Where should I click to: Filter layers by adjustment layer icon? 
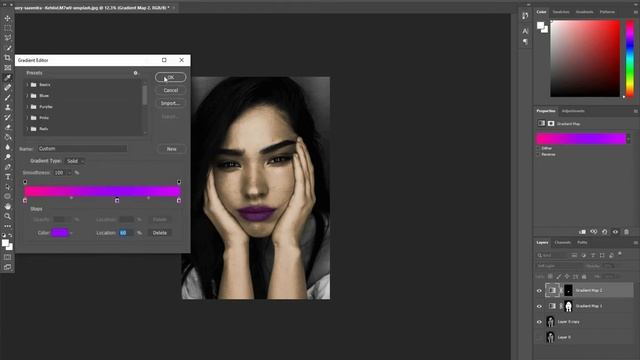click(x=584, y=255)
